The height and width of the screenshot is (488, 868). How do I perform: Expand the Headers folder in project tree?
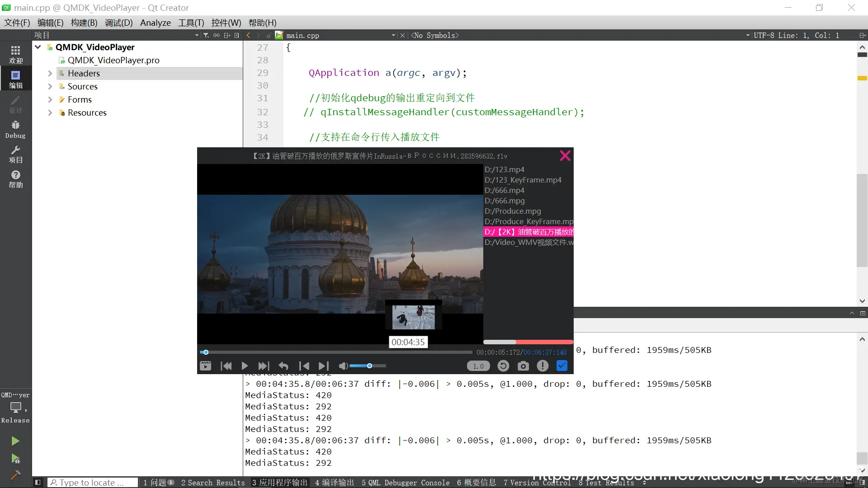(x=50, y=73)
